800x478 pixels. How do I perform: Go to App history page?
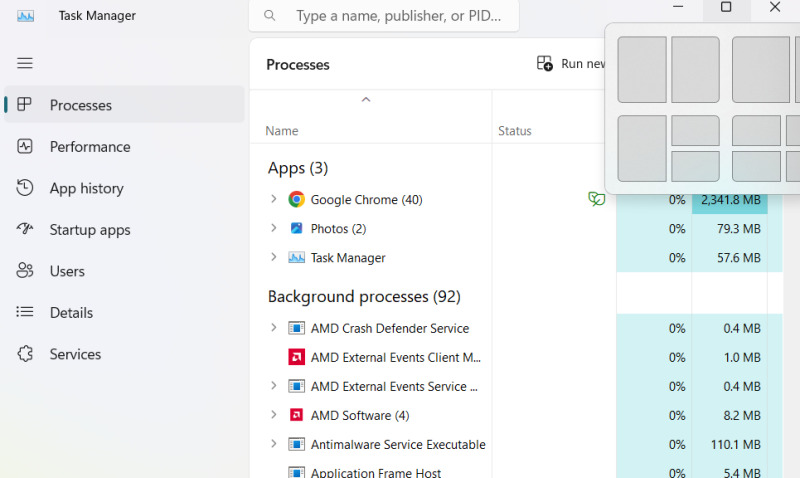[x=124, y=188]
